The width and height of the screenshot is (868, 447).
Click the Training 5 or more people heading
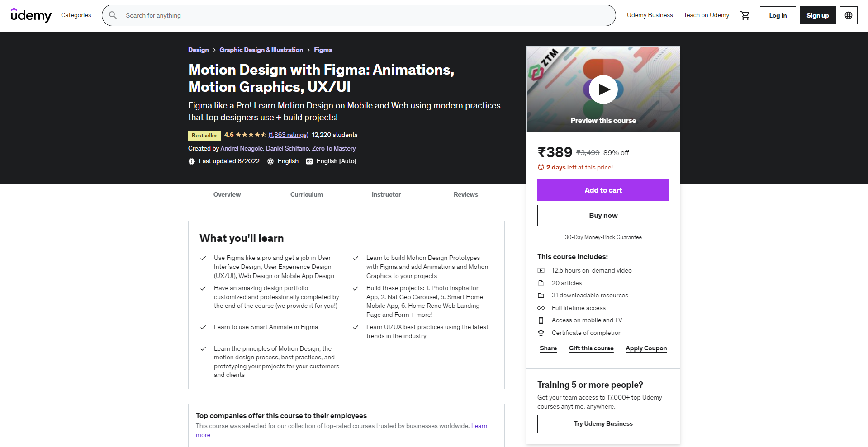590,385
